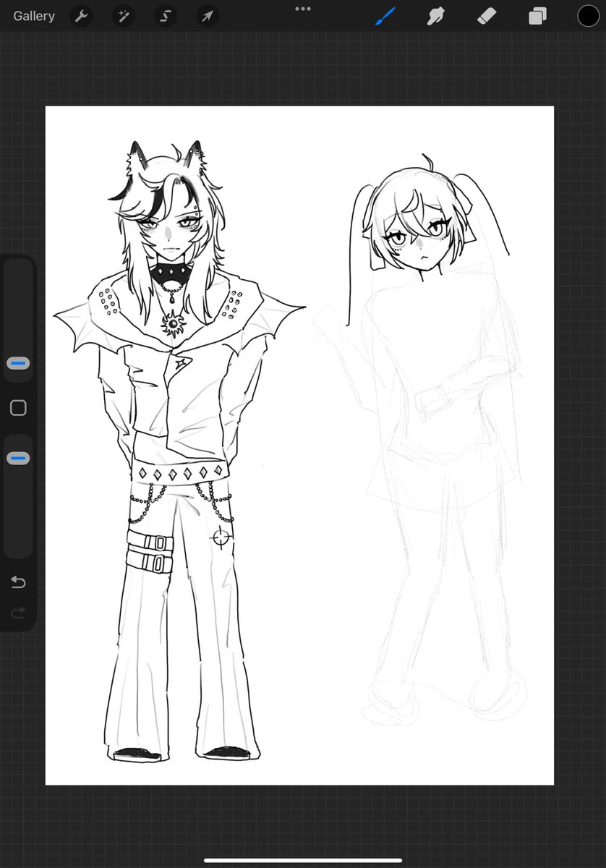Screen dimensions: 606x868
Task: Redo the last undone stroke
Action: 18,613
